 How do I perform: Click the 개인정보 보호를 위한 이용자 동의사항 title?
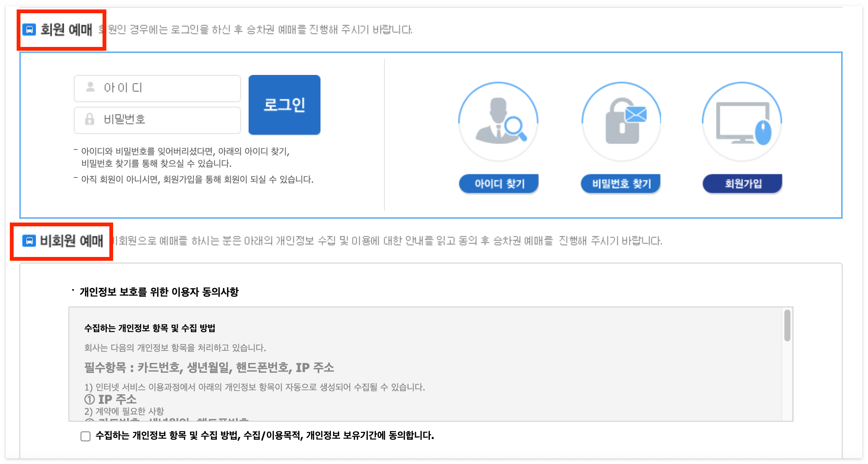159,292
